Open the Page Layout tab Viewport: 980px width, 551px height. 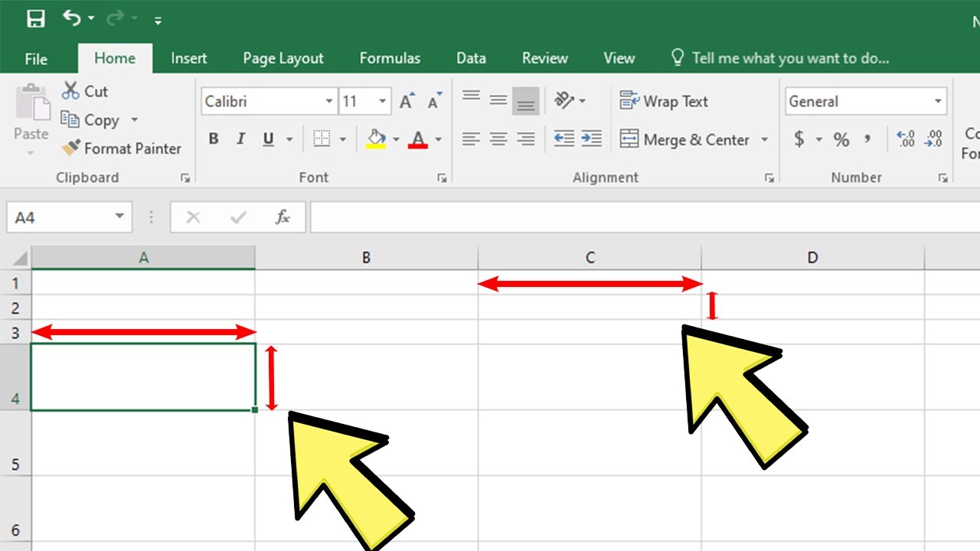tap(283, 58)
